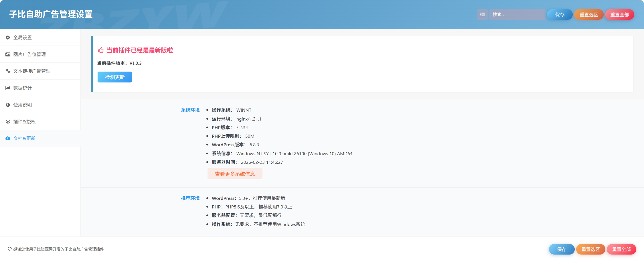644x262 pixels.
Task: Click the thumbs-up icon in update notice
Action: (101, 50)
